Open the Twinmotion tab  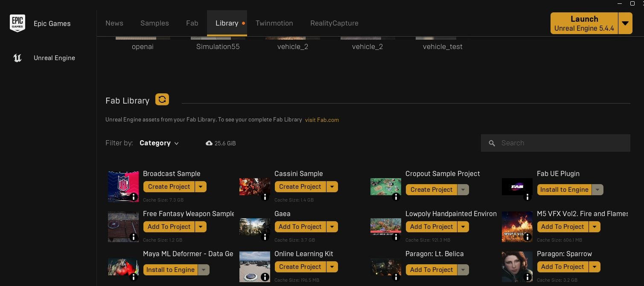click(274, 23)
